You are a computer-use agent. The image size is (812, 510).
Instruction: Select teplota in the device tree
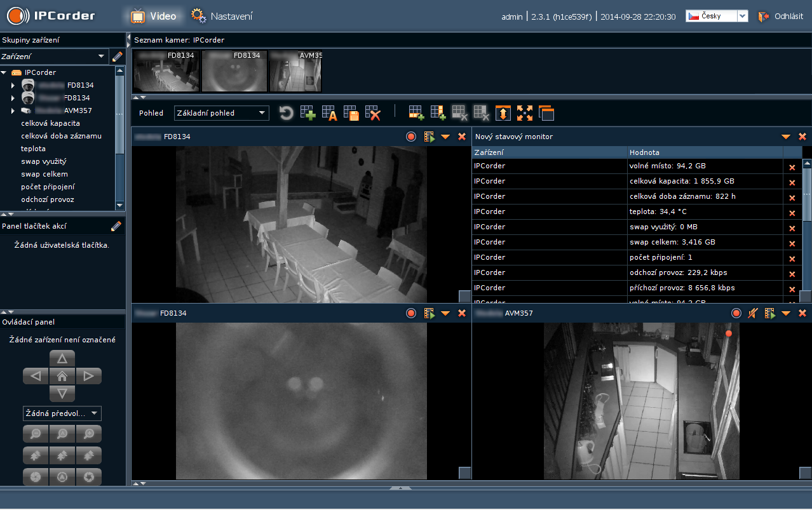pos(34,149)
